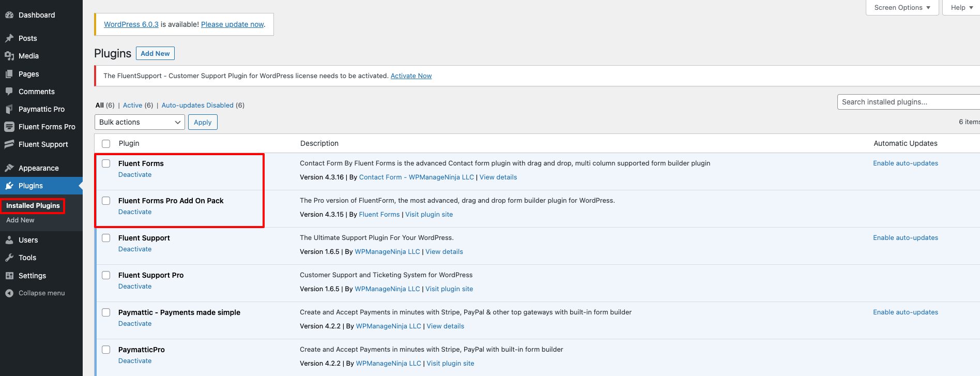Tick the Fluent Forms plugin checkbox

pos(106,163)
